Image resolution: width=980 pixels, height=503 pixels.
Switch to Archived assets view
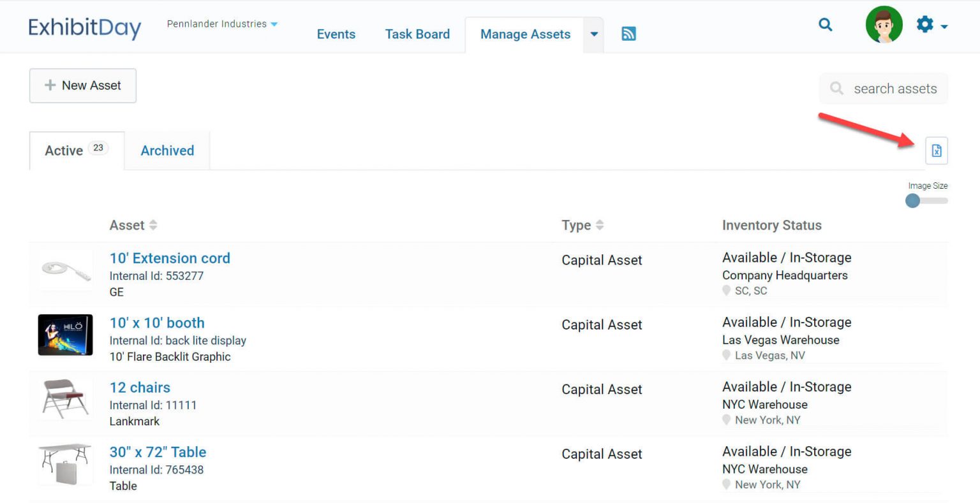point(167,150)
